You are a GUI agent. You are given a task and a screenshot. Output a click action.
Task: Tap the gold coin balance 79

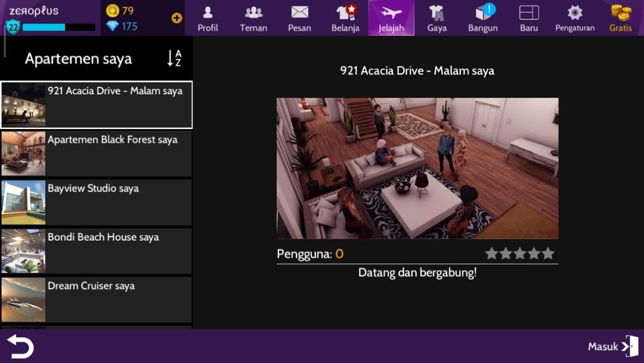pyautogui.click(x=120, y=10)
